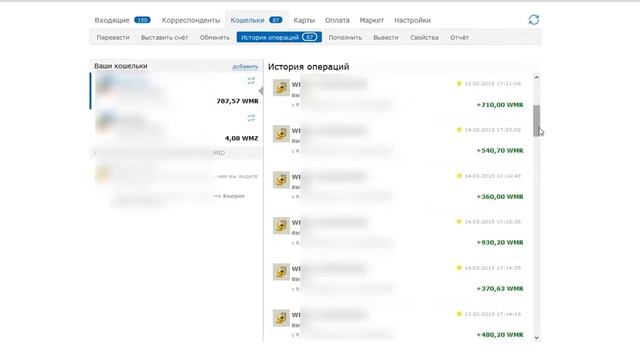Click the Ваши кошельки heading

tap(121, 66)
